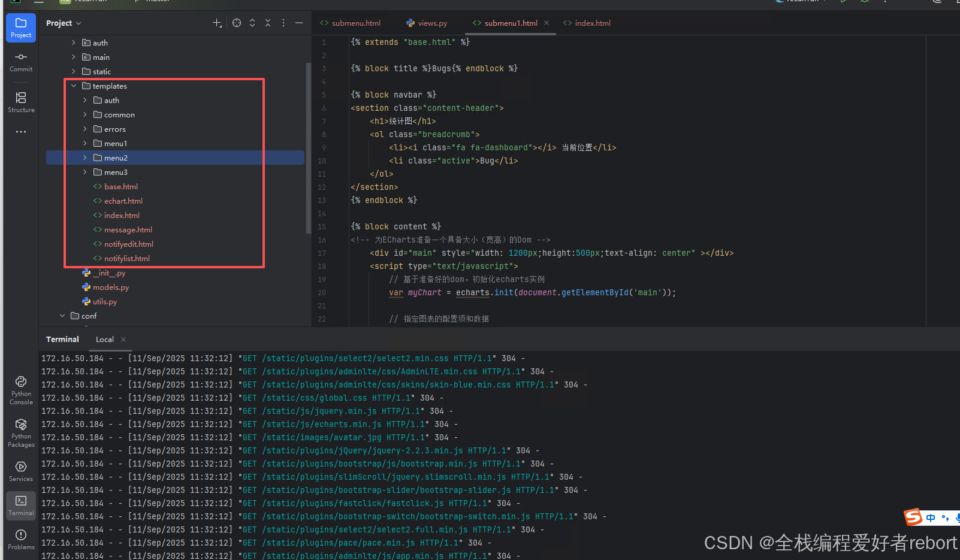Select the templates folder

(x=104, y=86)
